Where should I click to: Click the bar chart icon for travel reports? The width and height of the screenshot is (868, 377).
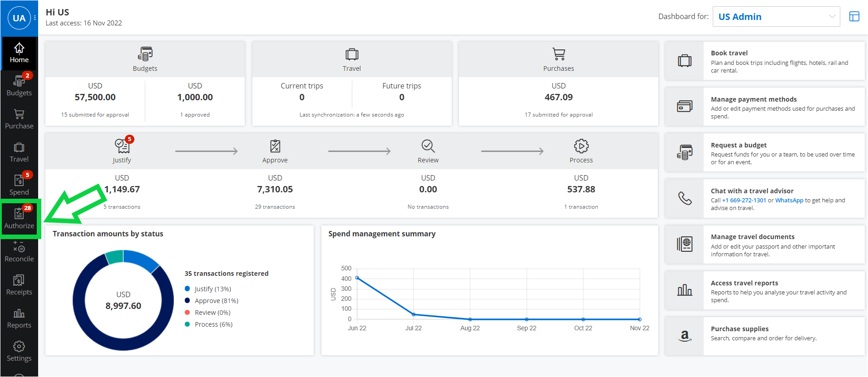click(685, 290)
